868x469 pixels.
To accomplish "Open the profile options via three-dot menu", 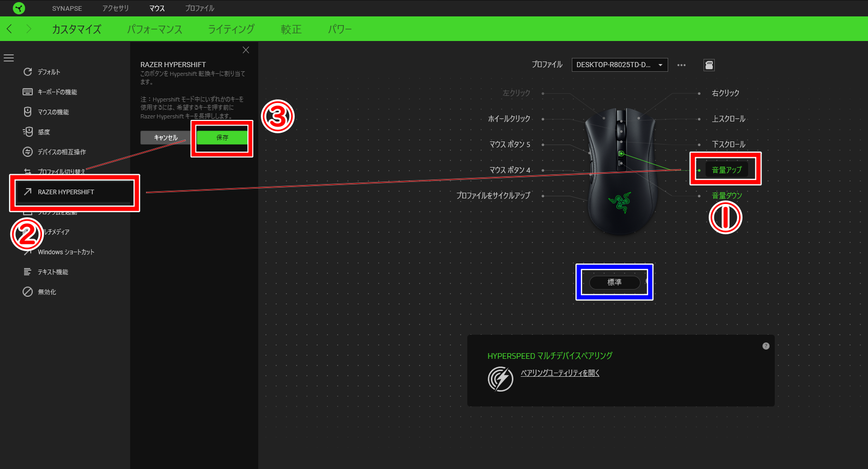I will click(681, 65).
